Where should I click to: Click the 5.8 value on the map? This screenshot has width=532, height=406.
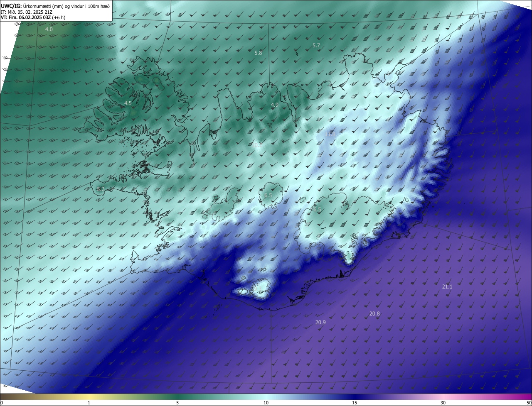258,53
